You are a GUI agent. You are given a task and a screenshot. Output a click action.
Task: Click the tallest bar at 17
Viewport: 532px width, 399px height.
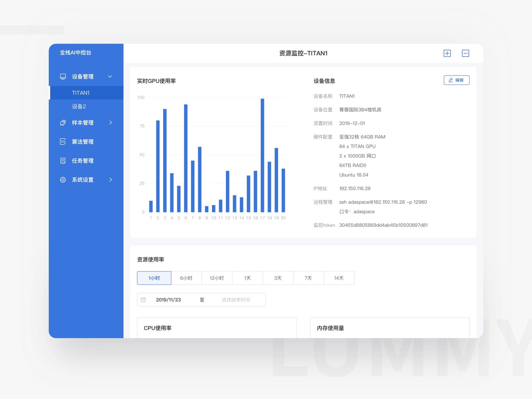click(x=262, y=155)
